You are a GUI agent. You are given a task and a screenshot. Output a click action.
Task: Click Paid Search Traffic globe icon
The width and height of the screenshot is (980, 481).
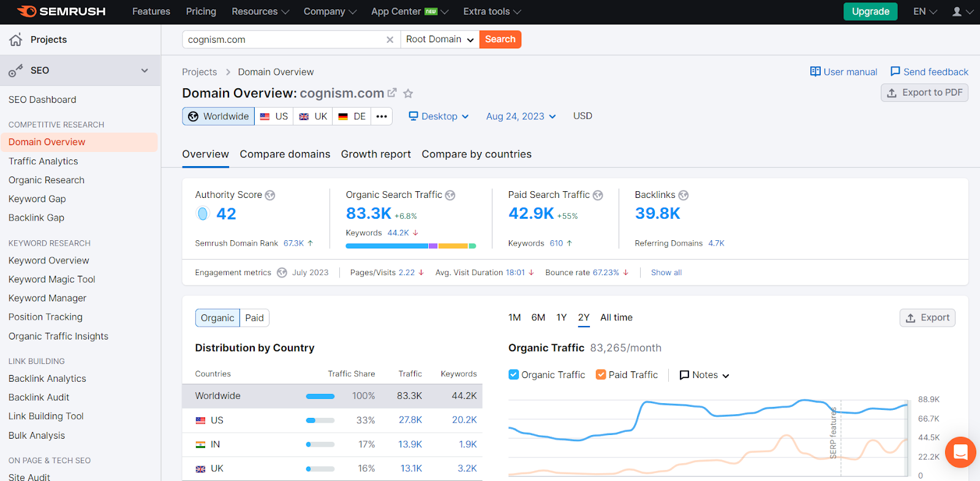click(598, 195)
